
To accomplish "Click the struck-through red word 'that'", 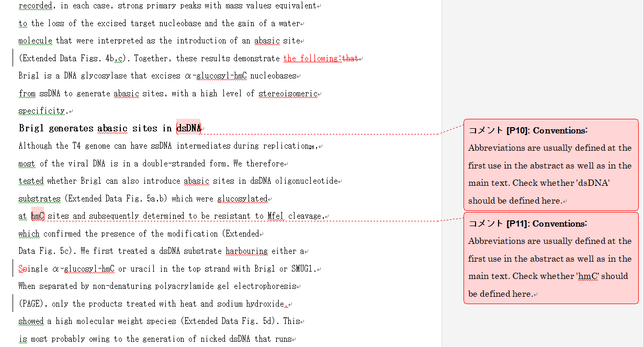I will click(349, 58).
